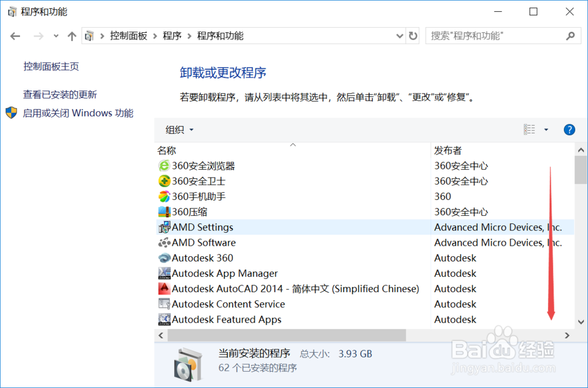
Task: Click the vertical scrollbar up arrow
Action: click(x=581, y=150)
